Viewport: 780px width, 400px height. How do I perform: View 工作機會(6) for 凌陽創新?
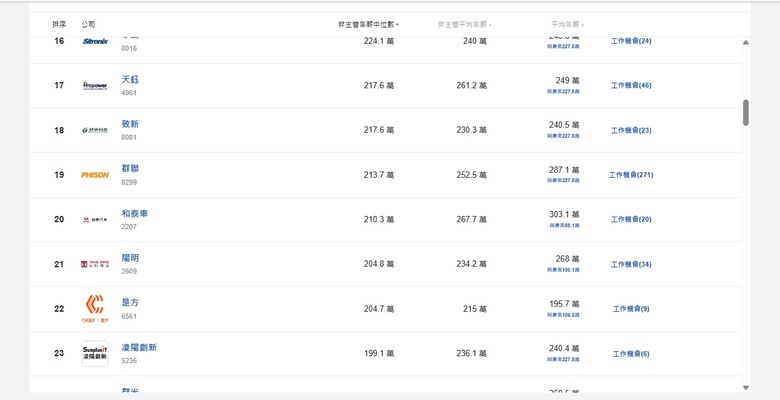[x=631, y=354]
